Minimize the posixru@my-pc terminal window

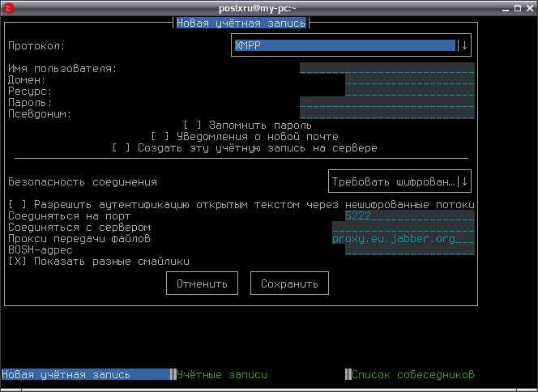[506, 8]
